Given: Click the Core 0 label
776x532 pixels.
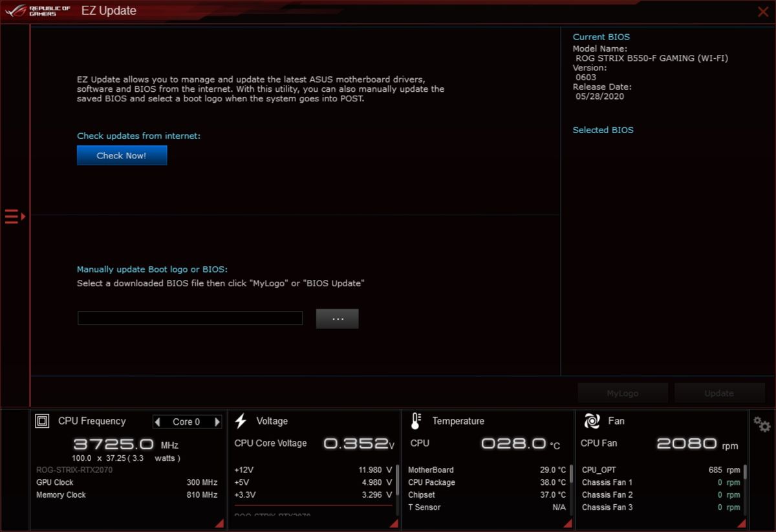Looking at the screenshot, I should pos(186,422).
